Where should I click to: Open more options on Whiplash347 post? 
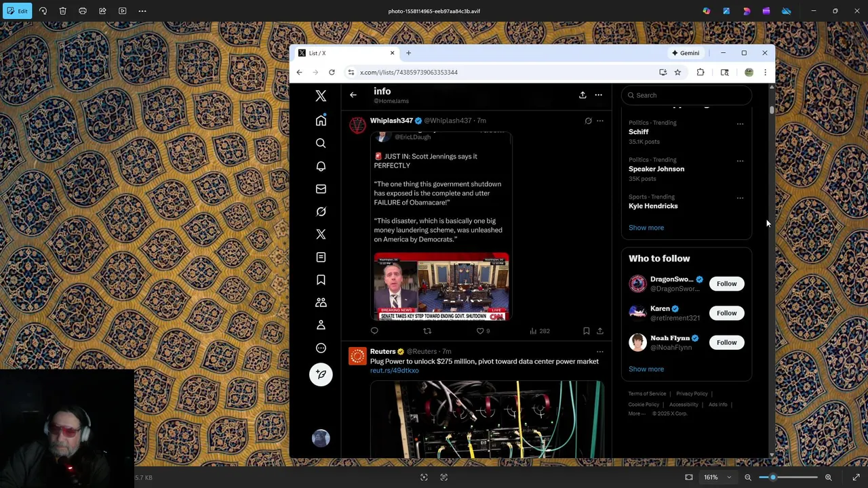pos(599,121)
